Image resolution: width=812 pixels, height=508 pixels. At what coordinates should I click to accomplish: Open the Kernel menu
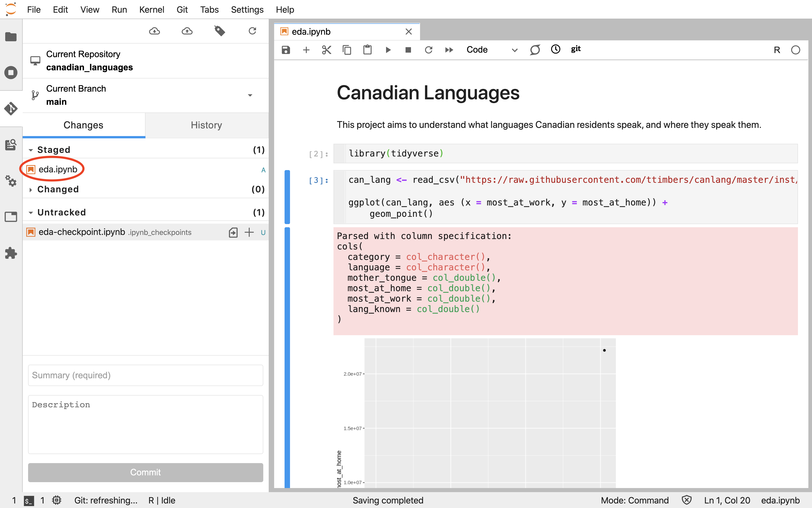[151, 10]
